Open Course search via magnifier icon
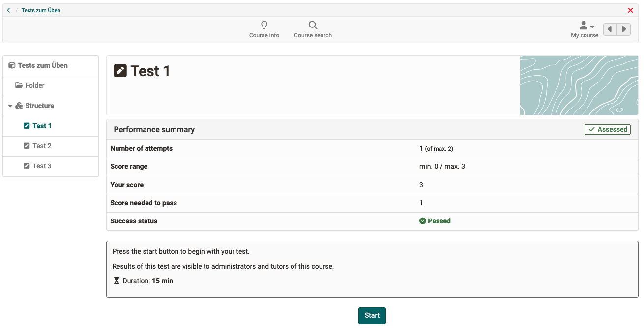The height and width of the screenshot is (328, 644). point(313,25)
